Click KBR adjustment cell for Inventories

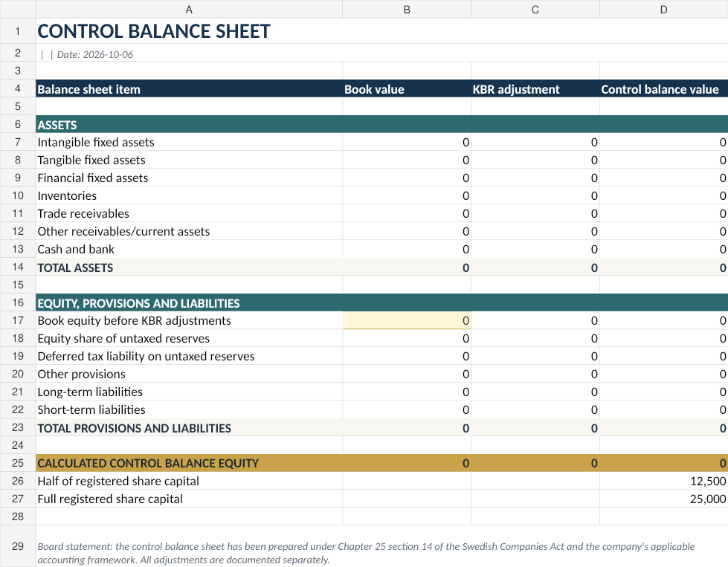point(535,195)
